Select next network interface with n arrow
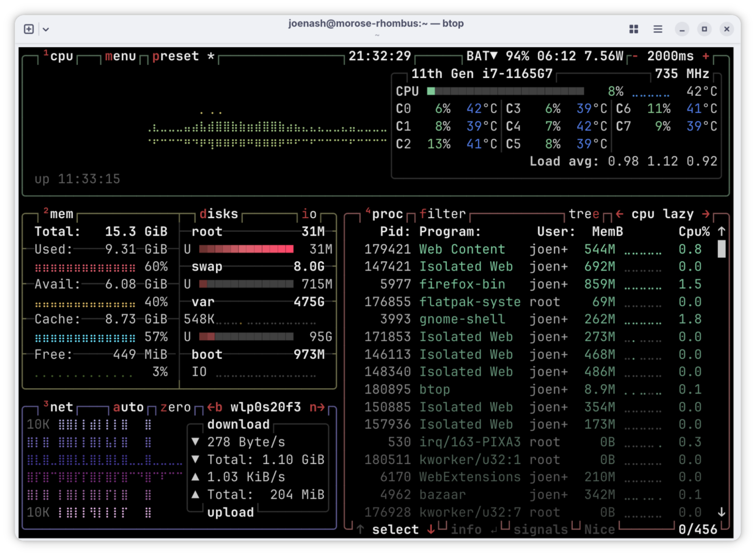756x556 pixels. [x=317, y=407]
